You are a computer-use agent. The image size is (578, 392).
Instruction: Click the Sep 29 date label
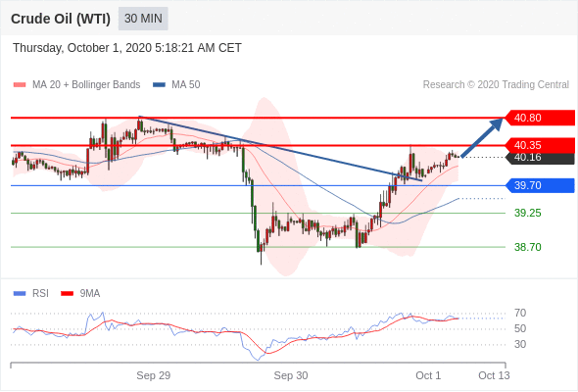click(x=154, y=375)
